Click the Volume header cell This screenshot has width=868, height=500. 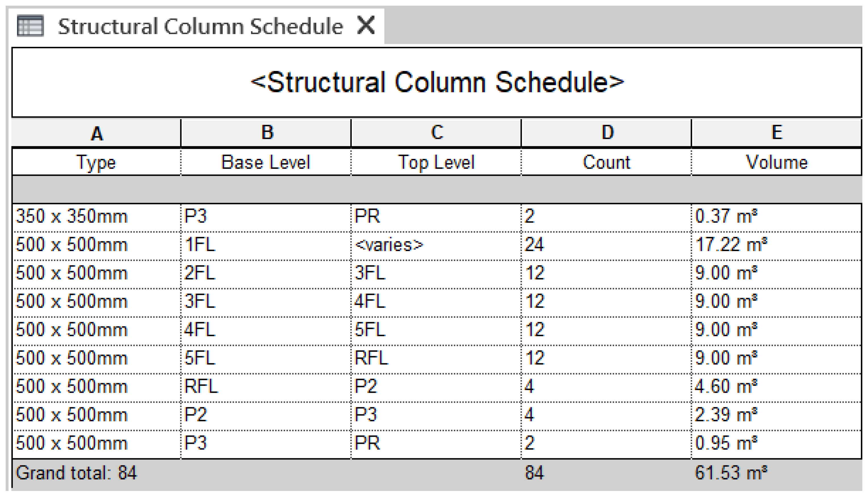point(777,162)
